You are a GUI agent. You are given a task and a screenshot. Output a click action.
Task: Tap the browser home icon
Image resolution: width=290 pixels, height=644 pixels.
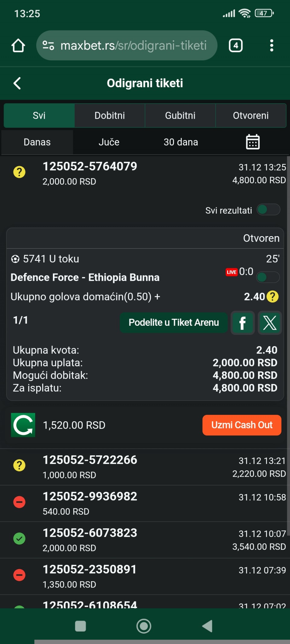(18, 46)
